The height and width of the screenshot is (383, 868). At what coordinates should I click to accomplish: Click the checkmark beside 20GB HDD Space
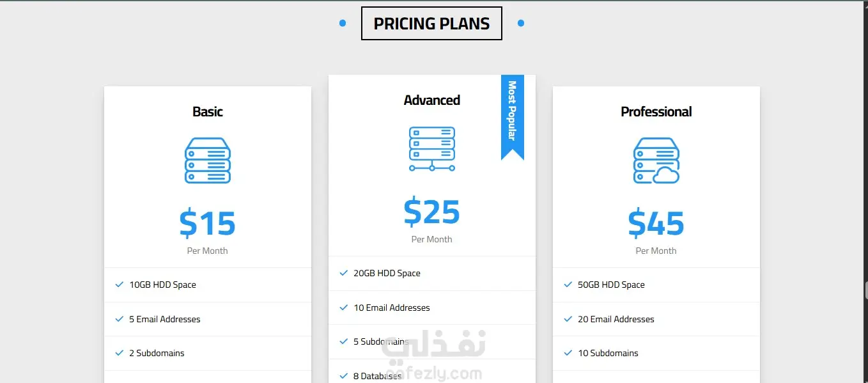[344, 273]
